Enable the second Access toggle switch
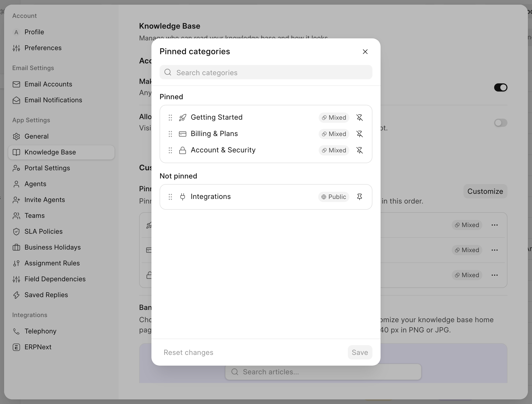The image size is (532, 404). [501, 123]
